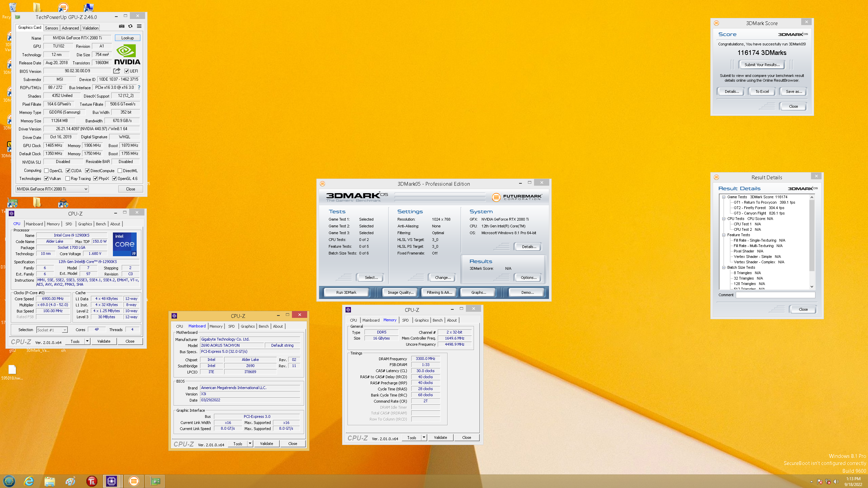
Task: Click Submit Your Results in the 3DMark Score window
Action: (x=762, y=65)
